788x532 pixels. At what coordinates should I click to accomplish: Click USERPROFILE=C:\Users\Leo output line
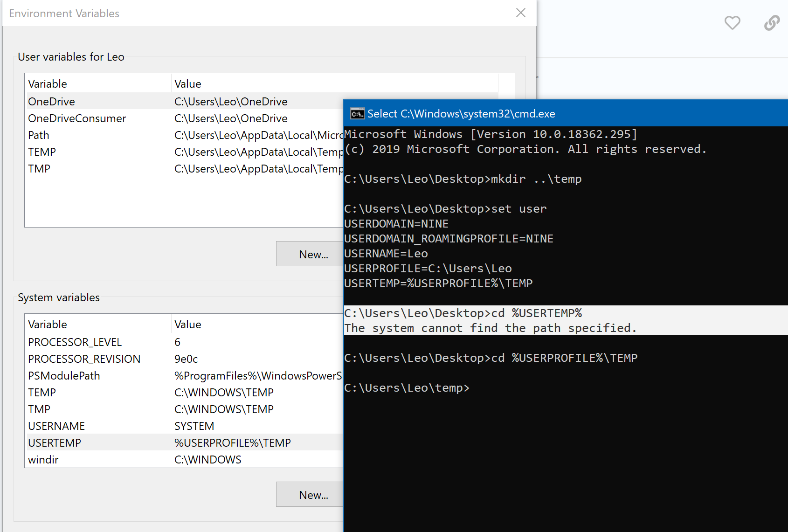pyautogui.click(x=428, y=268)
